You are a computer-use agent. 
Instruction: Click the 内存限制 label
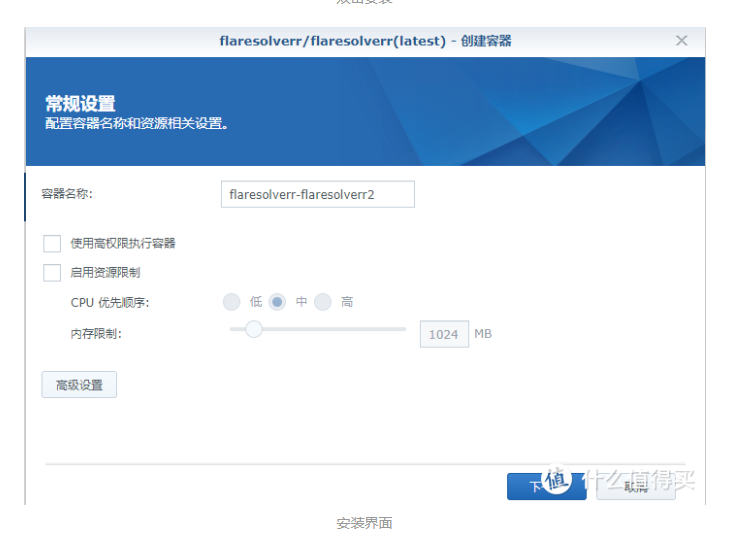96,334
